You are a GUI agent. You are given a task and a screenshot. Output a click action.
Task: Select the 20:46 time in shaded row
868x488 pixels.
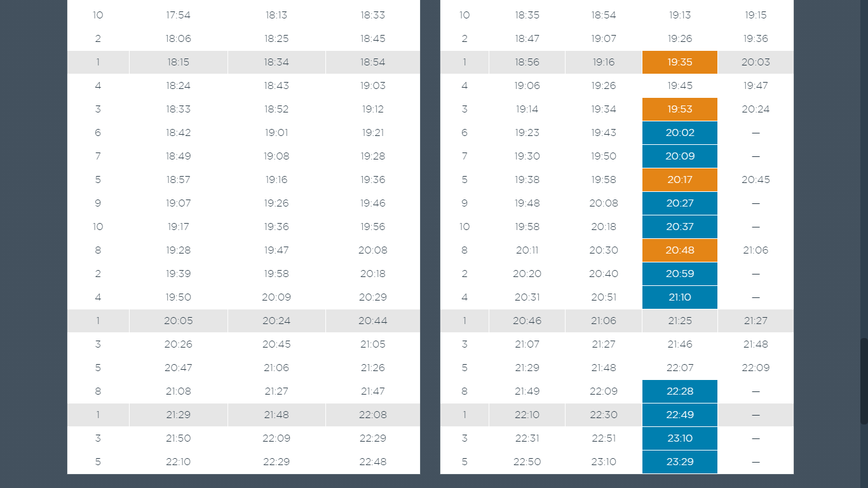pos(527,321)
